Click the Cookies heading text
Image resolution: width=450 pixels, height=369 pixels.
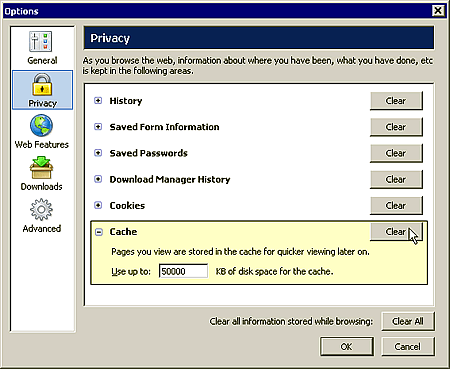click(127, 206)
